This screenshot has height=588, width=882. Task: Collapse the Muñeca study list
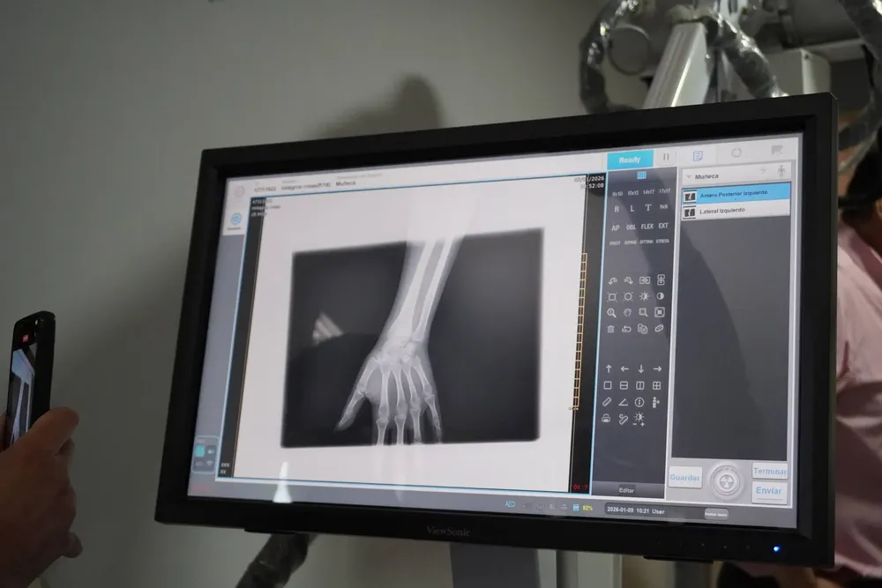tap(689, 175)
